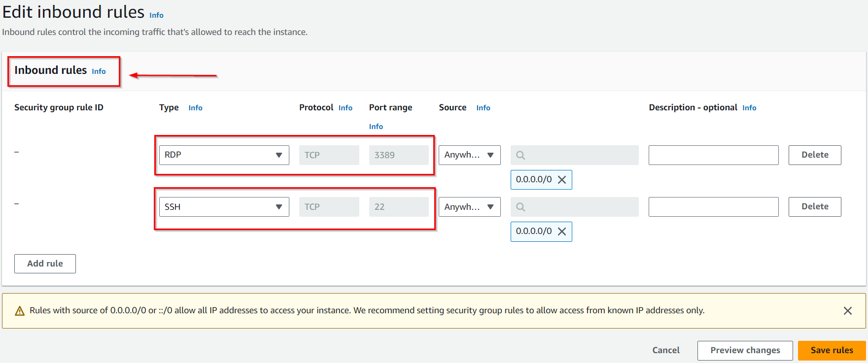Open Info link beside Protocol column header
Viewport: 868px width, 363px height.
point(345,108)
